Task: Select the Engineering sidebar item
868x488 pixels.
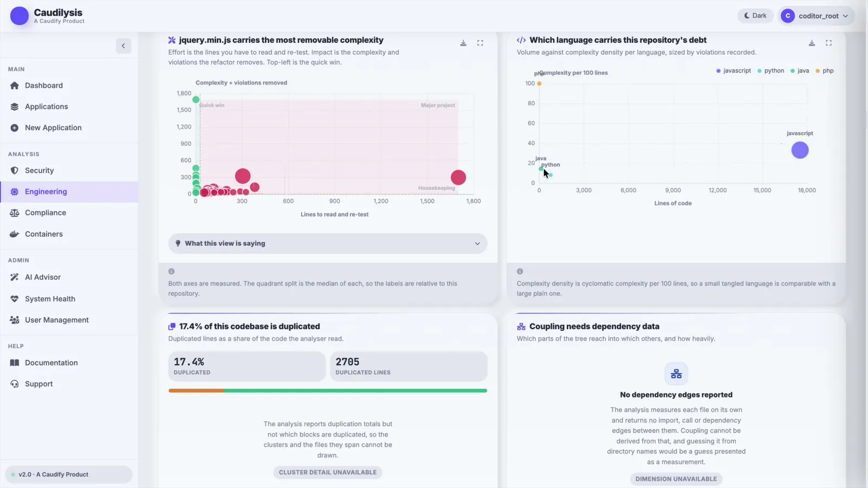Action: (x=69, y=191)
